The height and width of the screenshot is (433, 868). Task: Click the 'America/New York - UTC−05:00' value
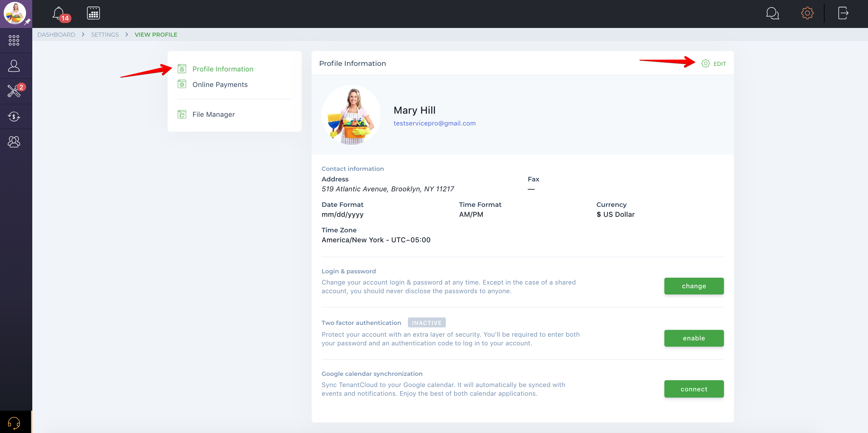[376, 240]
